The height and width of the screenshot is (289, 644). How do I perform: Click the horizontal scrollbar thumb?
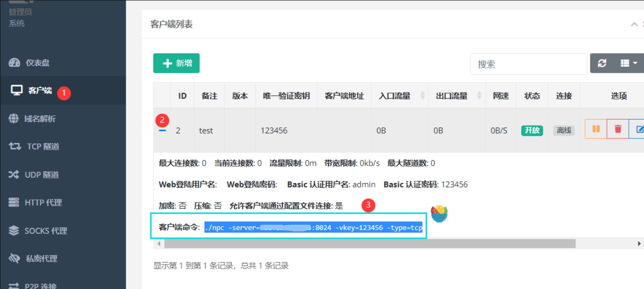click(x=370, y=244)
